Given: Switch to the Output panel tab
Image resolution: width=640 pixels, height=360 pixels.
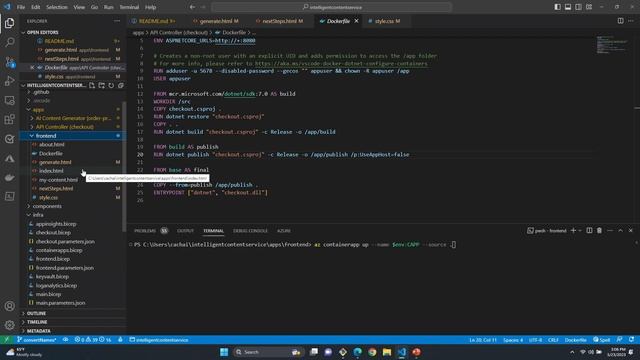Looking at the screenshot, I should [x=185, y=231].
